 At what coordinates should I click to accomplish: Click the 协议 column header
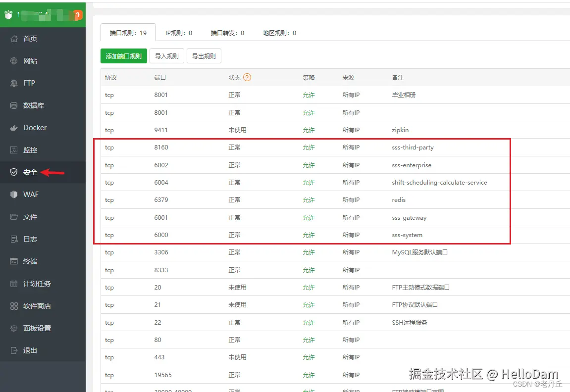tap(111, 77)
